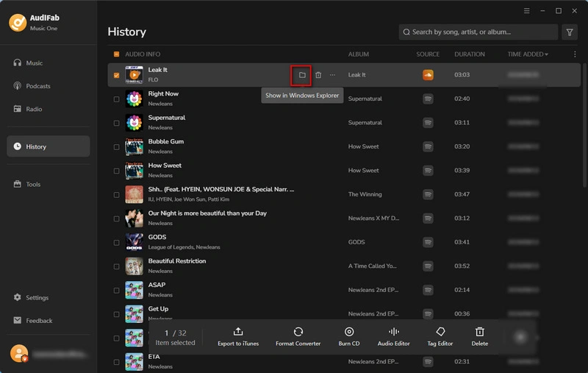Check the GODS checkbox
This screenshot has width=588, height=373.
click(116, 242)
